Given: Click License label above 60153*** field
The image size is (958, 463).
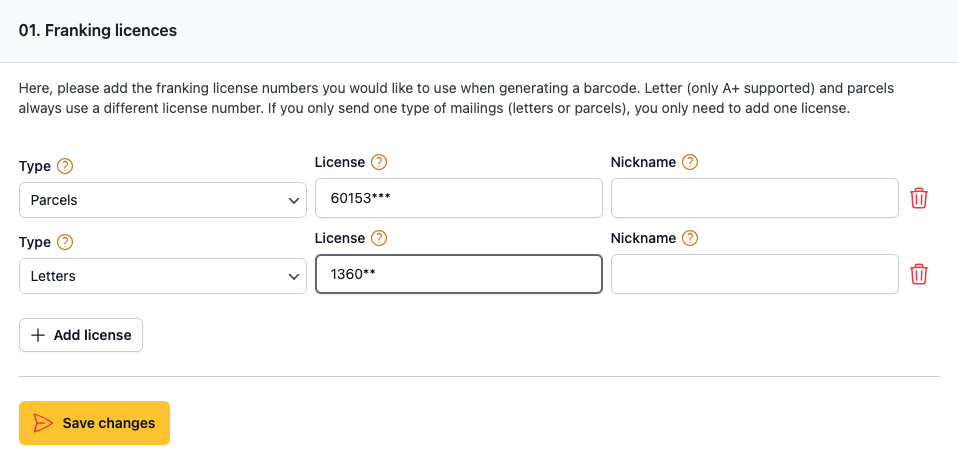Looking at the screenshot, I should coord(340,162).
